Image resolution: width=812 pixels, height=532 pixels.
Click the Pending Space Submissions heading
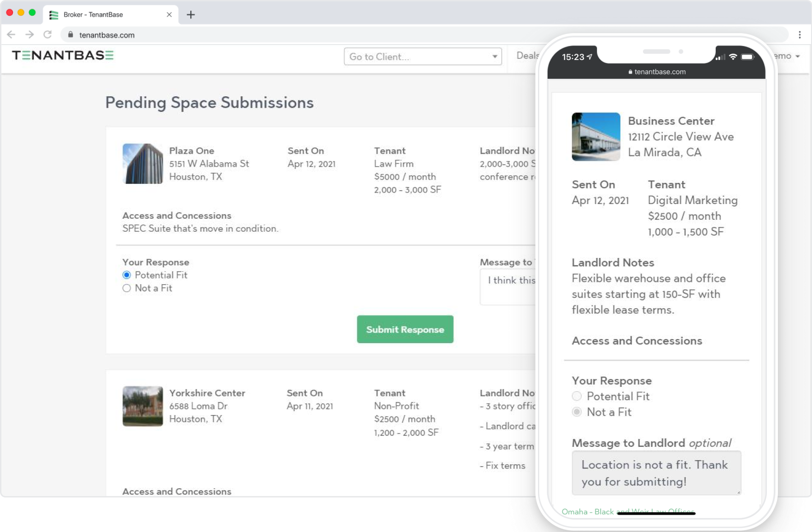click(210, 102)
